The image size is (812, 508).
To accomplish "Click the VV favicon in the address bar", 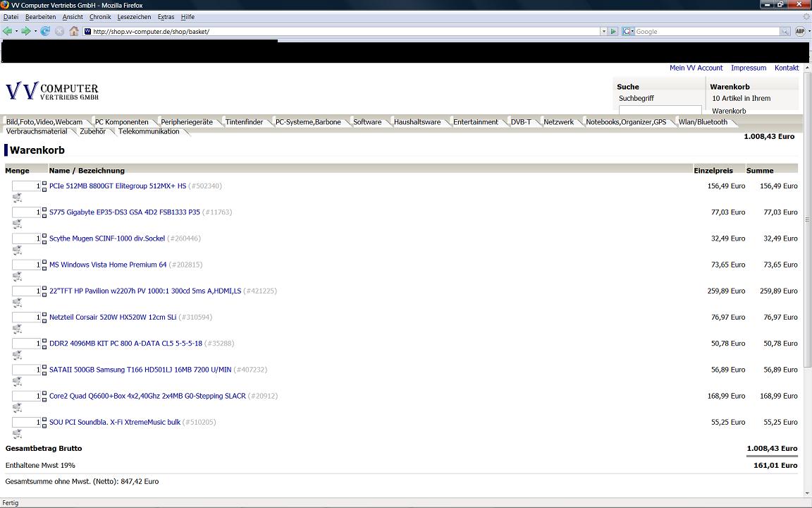I will 87,31.
